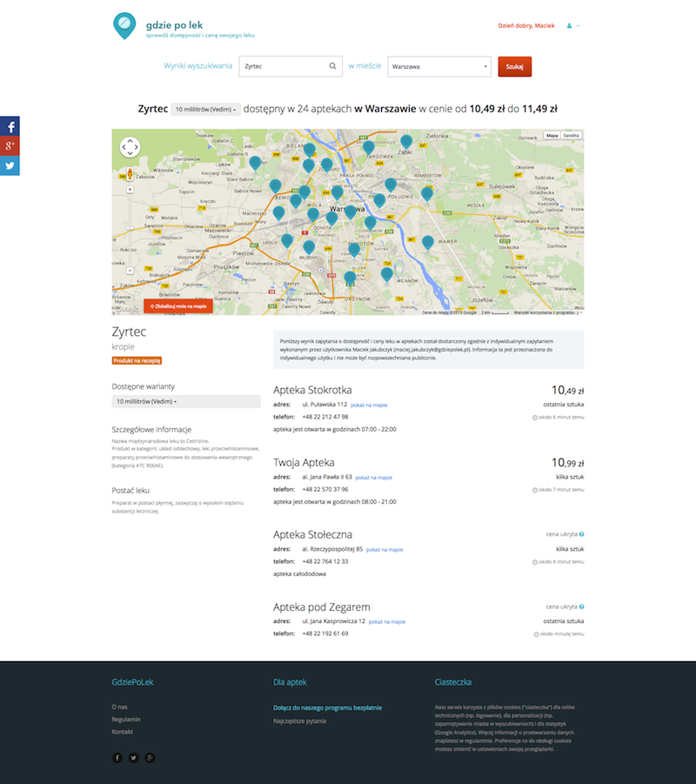Image resolution: width=696 pixels, height=784 pixels.
Task: Click 'Zlokalizuj mnie na mapie' button
Action: click(178, 306)
